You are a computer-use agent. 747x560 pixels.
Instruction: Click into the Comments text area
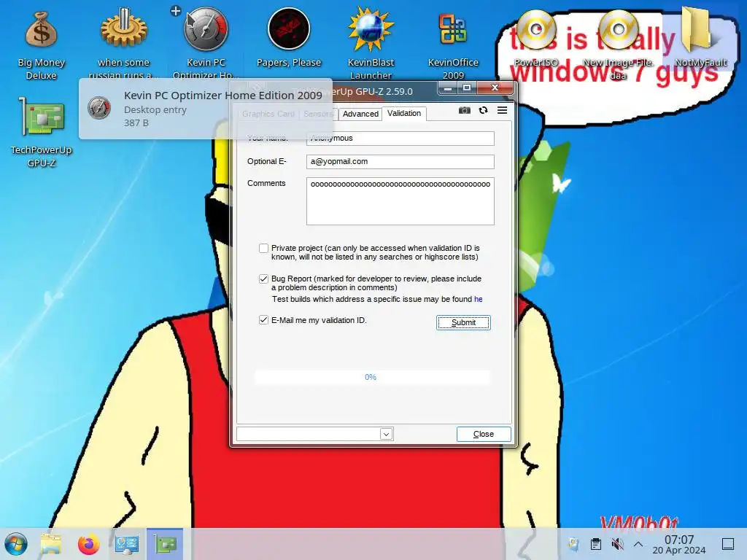pyautogui.click(x=400, y=201)
